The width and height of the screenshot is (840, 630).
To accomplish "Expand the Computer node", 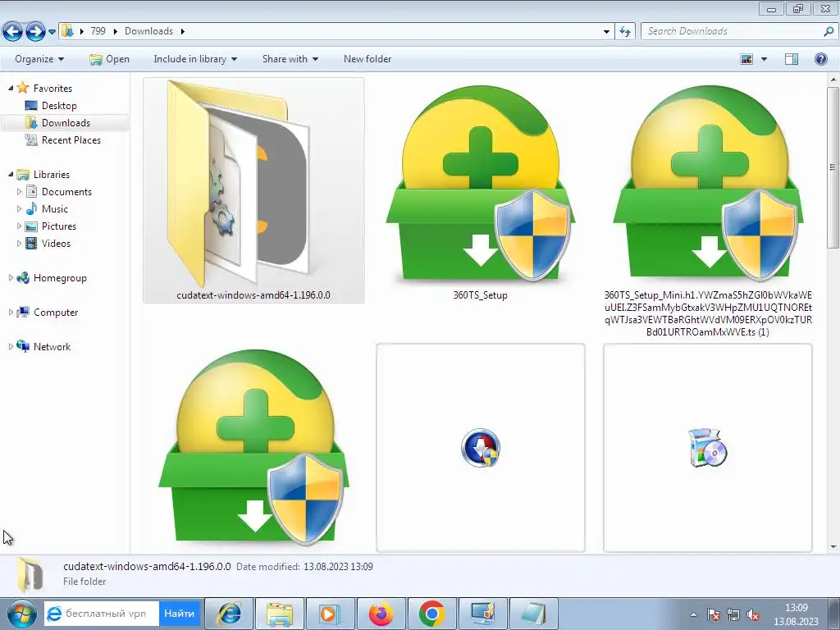I will tap(11, 312).
